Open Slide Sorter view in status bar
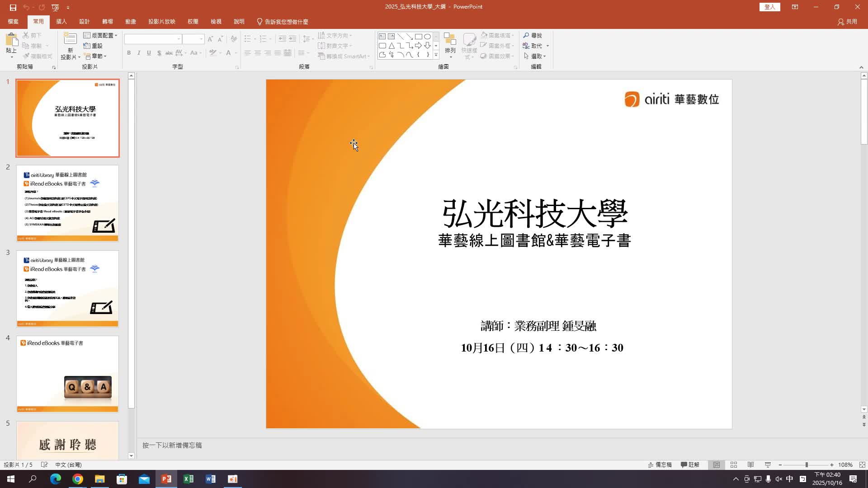The height and width of the screenshot is (488, 868). (x=734, y=465)
